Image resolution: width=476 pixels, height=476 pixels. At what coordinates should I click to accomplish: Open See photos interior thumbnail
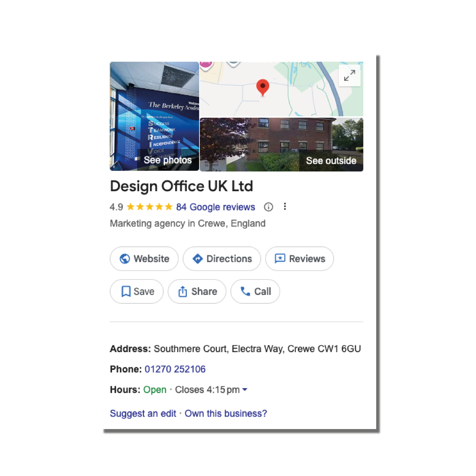pyautogui.click(x=154, y=116)
